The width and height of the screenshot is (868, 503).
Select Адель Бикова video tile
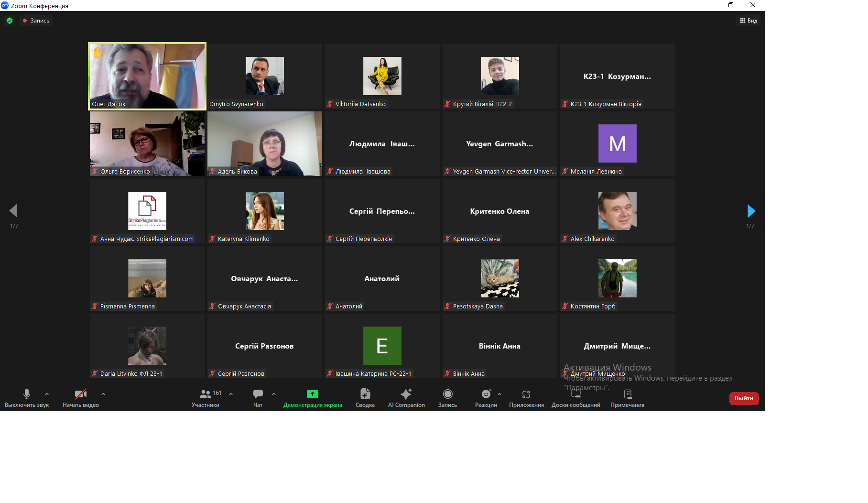265,144
